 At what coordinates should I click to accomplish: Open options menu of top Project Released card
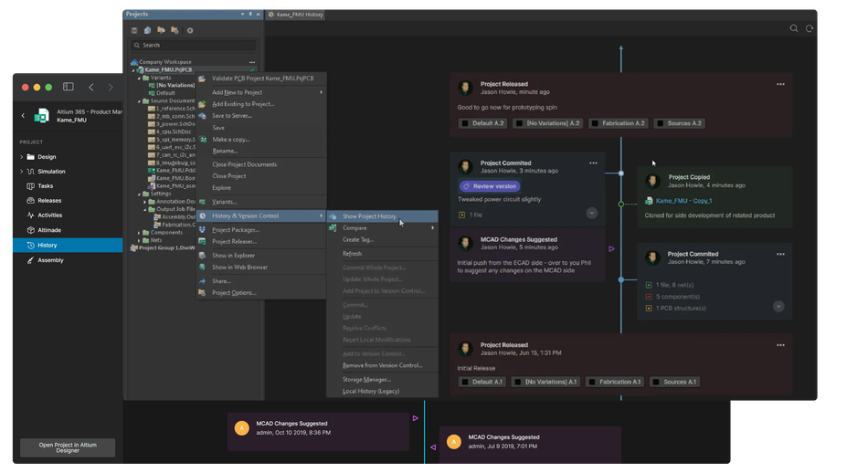point(780,84)
